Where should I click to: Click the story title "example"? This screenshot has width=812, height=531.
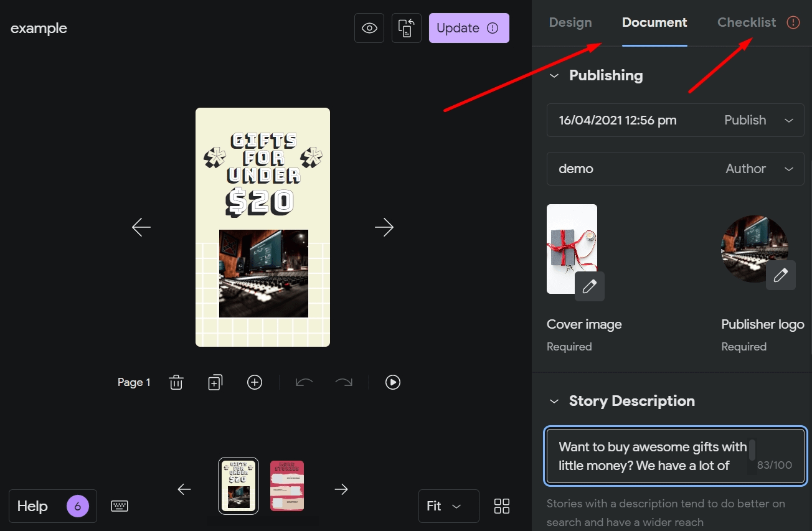(x=39, y=28)
